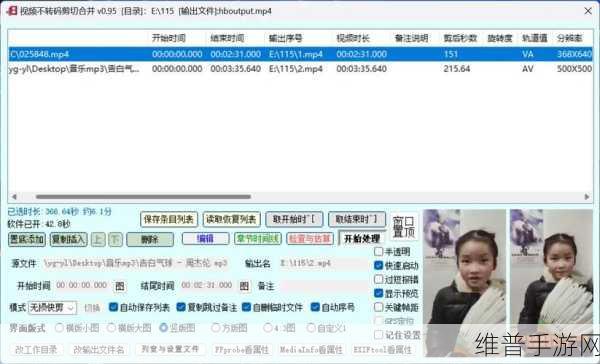The image size is (600, 364).
Task: Click the red-text button left of 开始处理
Action: tap(310, 239)
